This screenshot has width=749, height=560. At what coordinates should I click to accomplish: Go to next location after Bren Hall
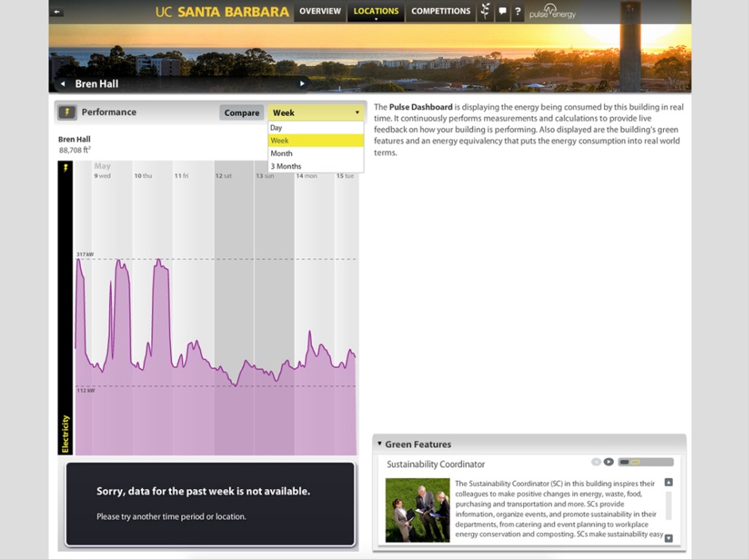click(x=302, y=84)
